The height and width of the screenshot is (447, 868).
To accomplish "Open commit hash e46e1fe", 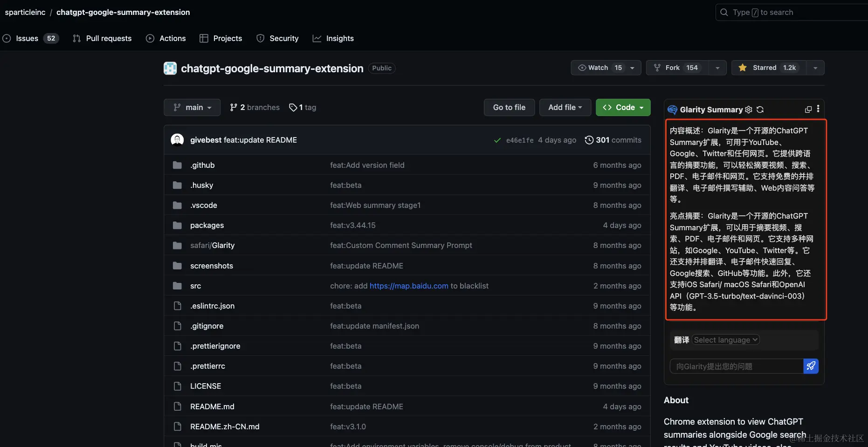I will pos(520,140).
